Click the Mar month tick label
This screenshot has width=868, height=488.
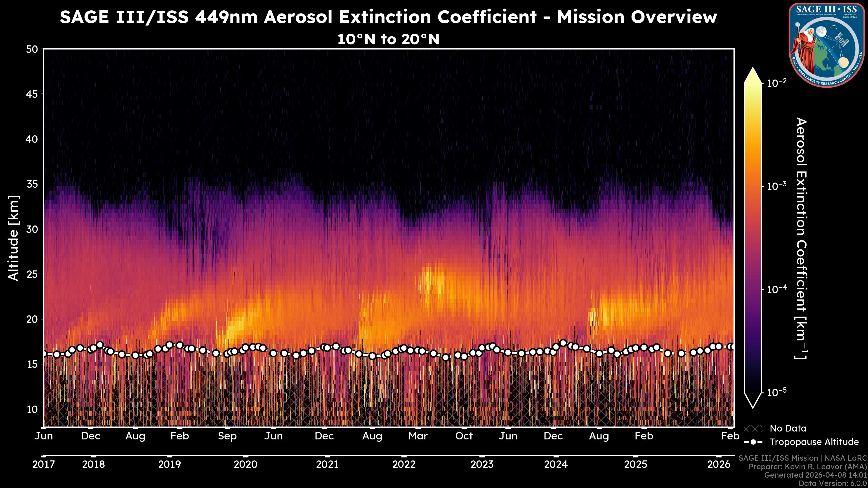(x=418, y=436)
